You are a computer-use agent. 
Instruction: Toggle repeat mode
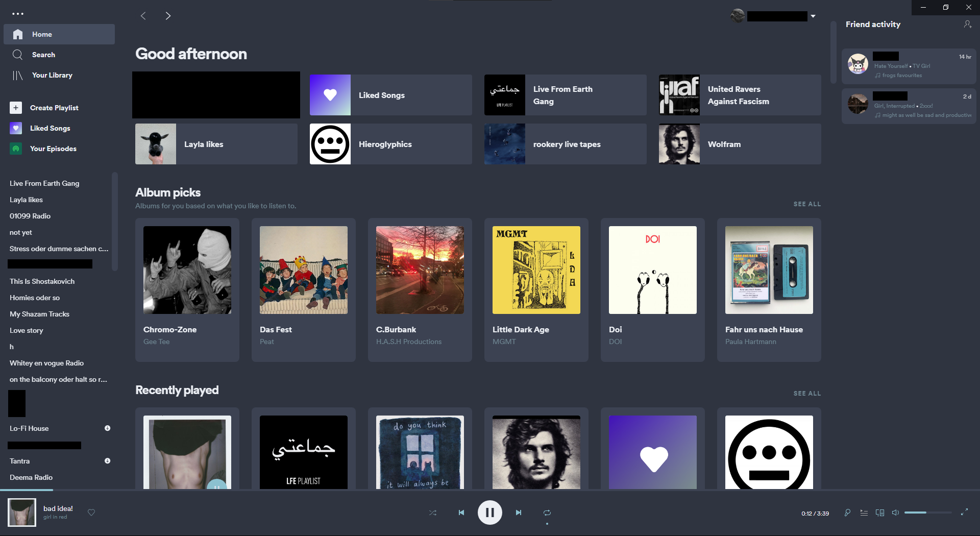(547, 513)
